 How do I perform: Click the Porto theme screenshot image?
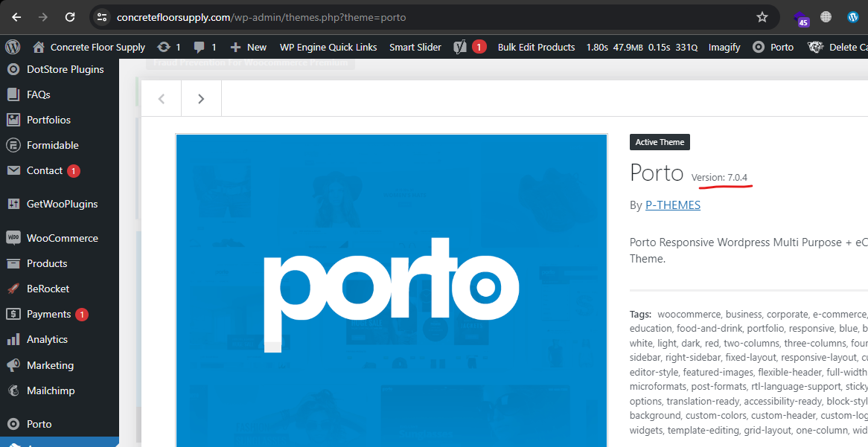[392, 291]
